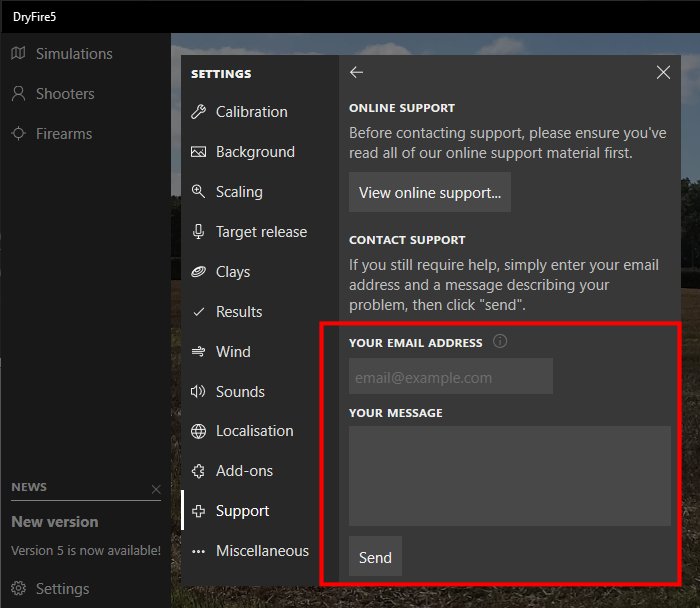Close the settings panel with X
Screen dimensions: 700x608
click(663, 72)
